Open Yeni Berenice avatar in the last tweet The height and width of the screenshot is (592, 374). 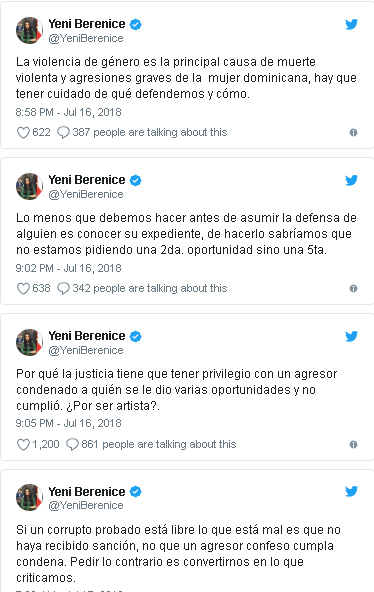point(29,498)
